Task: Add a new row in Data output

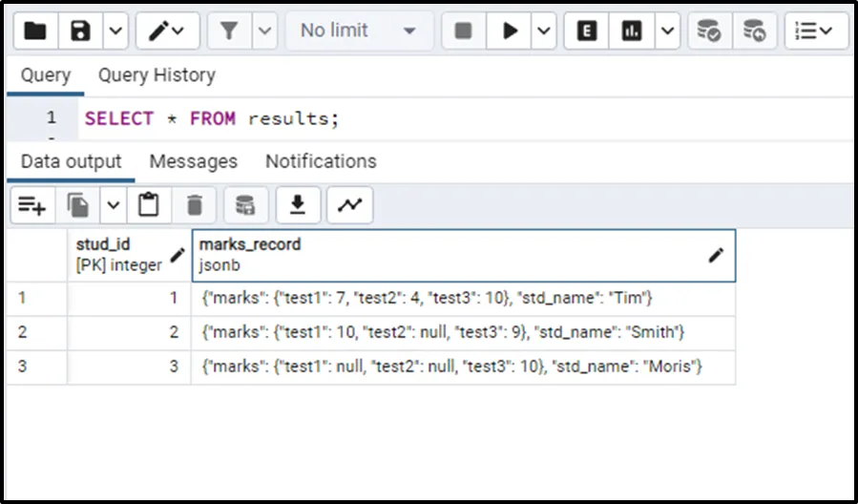Action: (31, 204)
